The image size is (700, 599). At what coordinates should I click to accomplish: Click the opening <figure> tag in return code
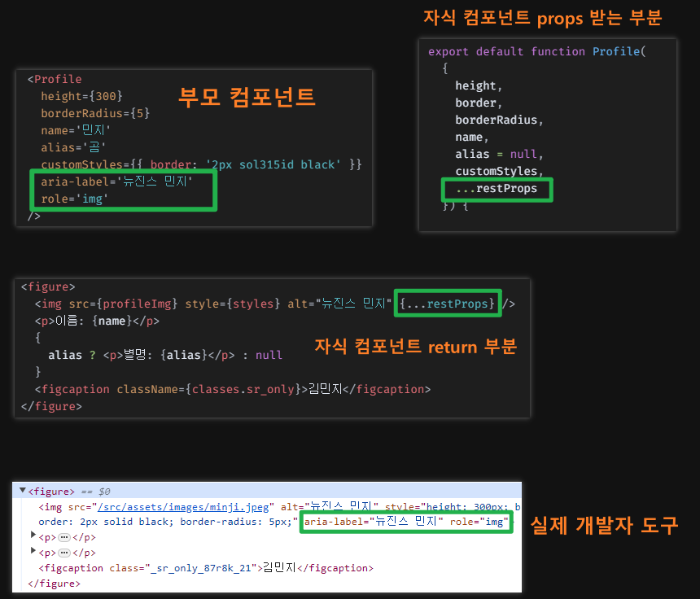[48, 286]
